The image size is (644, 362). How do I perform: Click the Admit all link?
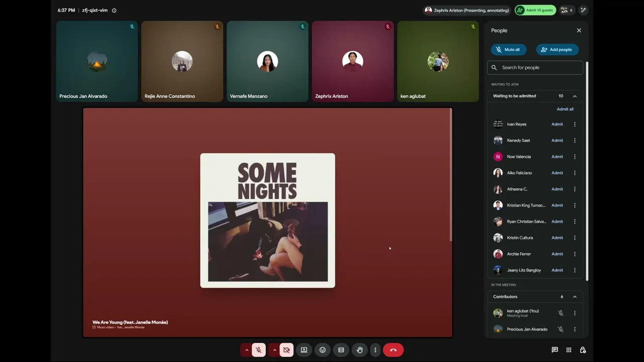(565, 109)
